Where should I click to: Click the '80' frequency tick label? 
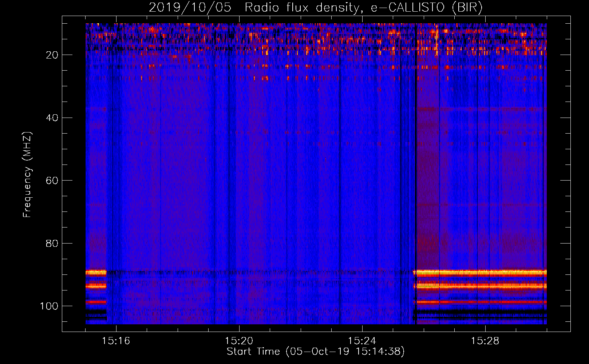point(52,243)
